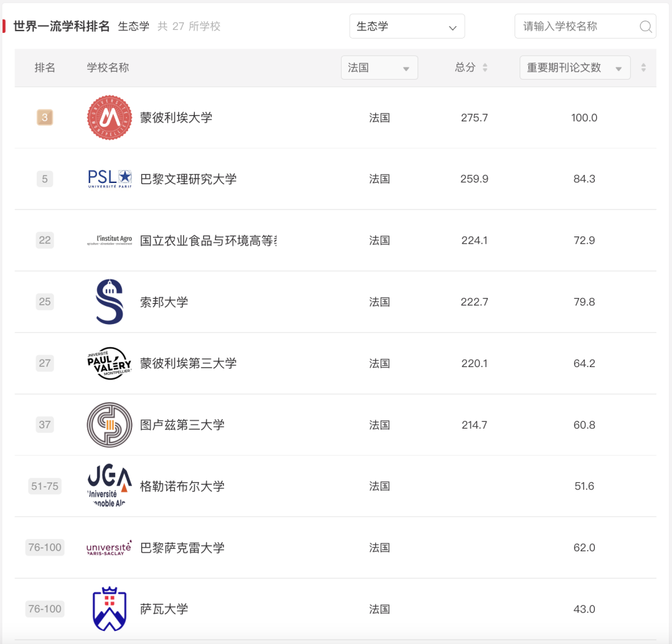Viewport: 672px width, 644px height.
Task: Click total score 259.9
Action: 474,179
